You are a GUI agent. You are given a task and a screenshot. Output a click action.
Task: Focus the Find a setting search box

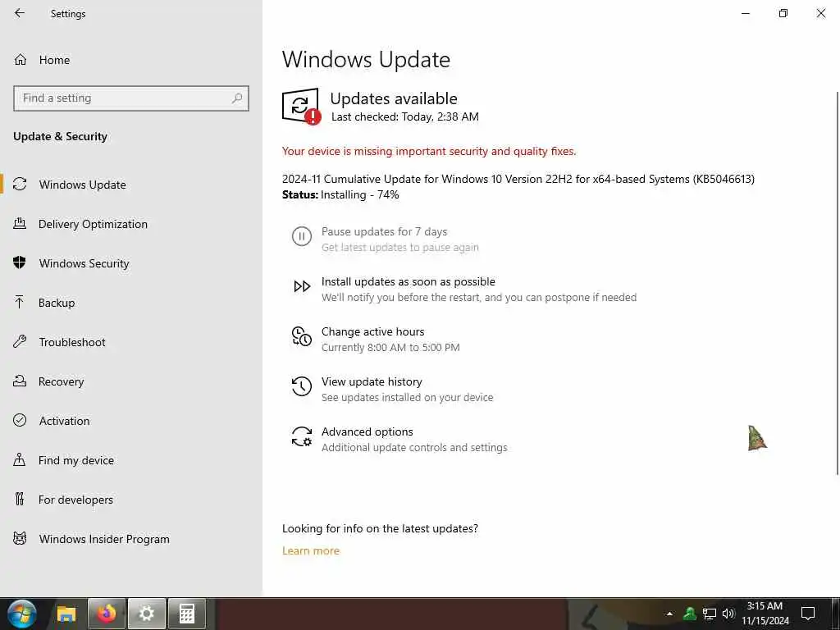[131, 98]
